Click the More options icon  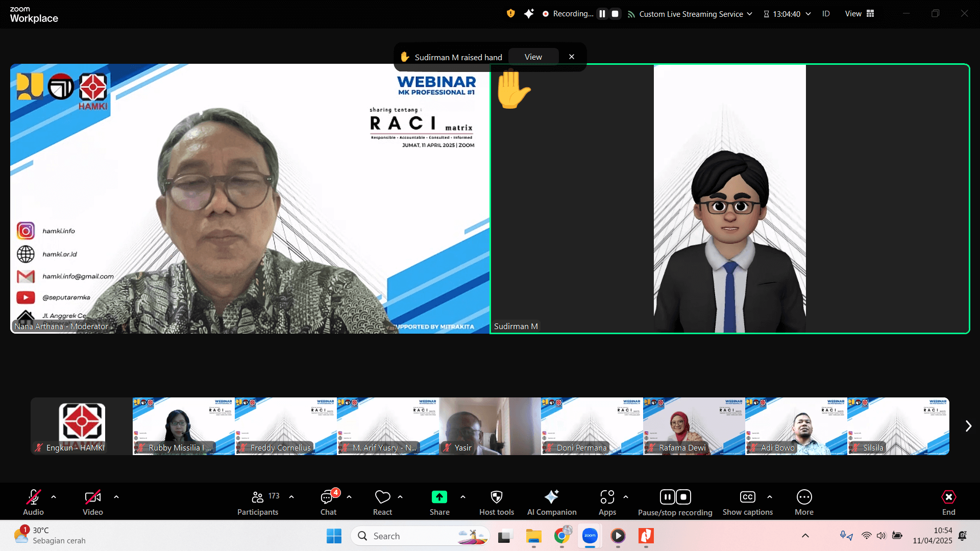[804, 497]
